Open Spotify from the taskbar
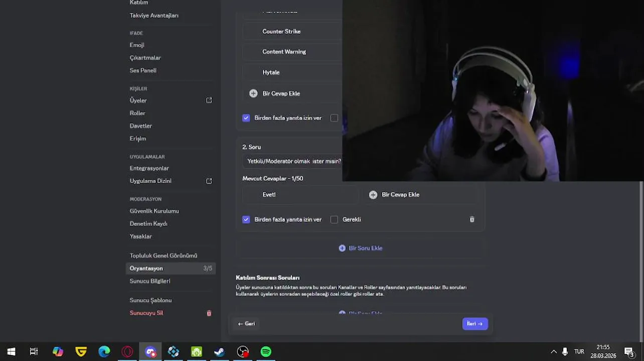Screen dimensions: 644x361 coord(266,352)
